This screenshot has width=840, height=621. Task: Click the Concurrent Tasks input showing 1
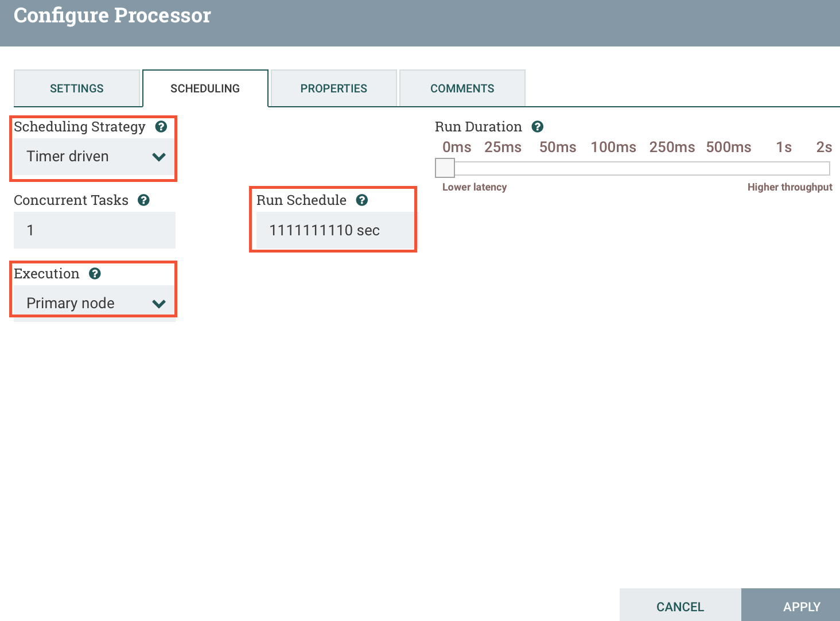click(94, 230)
